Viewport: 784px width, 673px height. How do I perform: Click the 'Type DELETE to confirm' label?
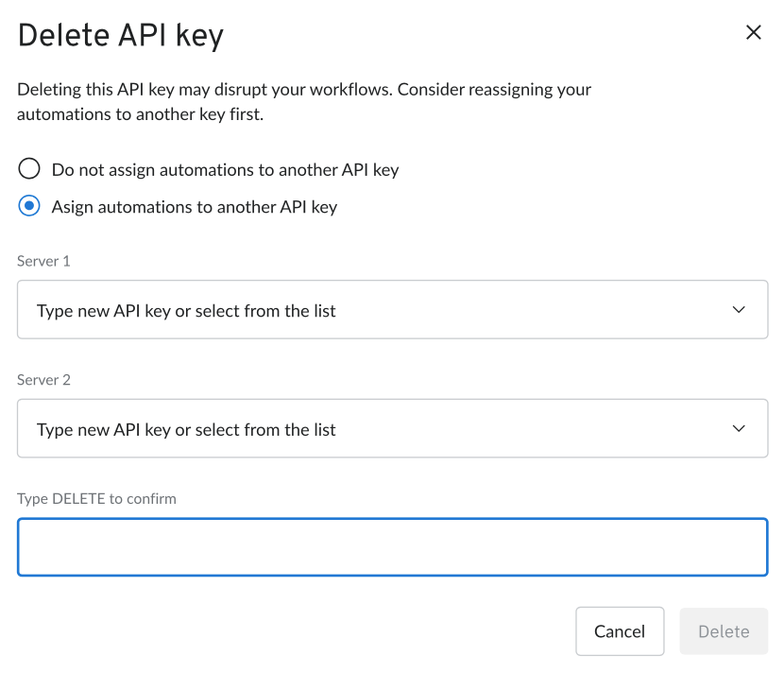[x=96, y=499]
